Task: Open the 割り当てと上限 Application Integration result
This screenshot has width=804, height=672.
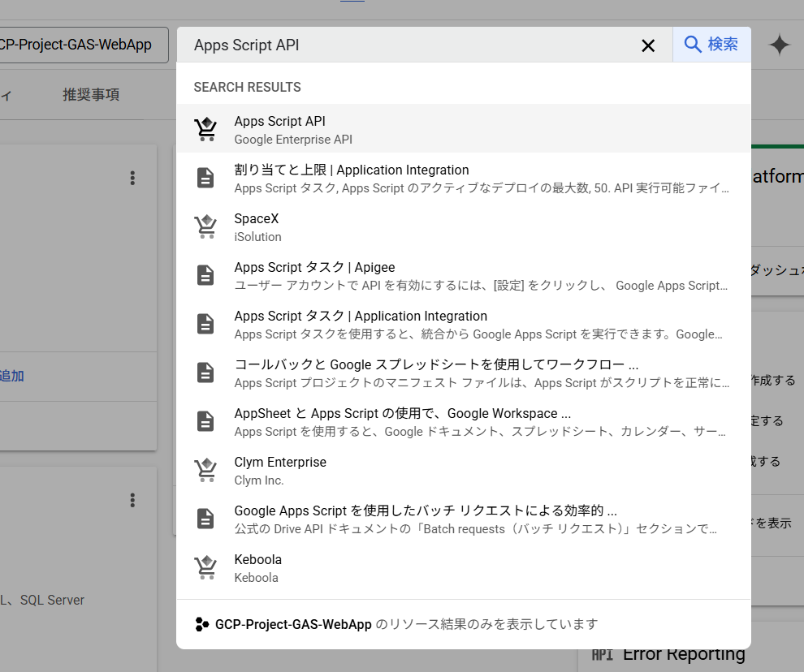Action: point(464,178)
